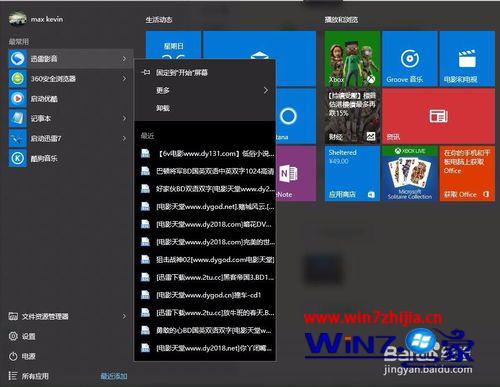The width and height of the screenshot is (500, 387).
Task: Click the 360安全浏览器 app icon
Action: 17,79
